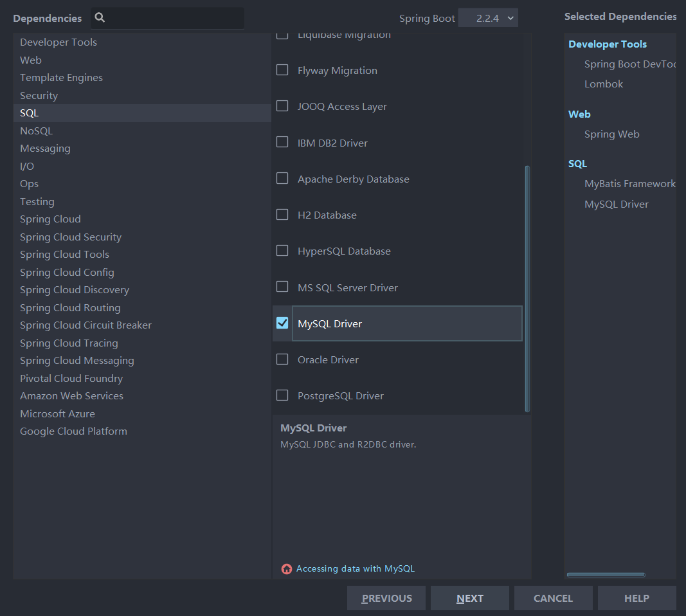The width and height of the screenshot is (686, 616).
Task: Check the H2 Database checkbox
Action: coord(282,214)
